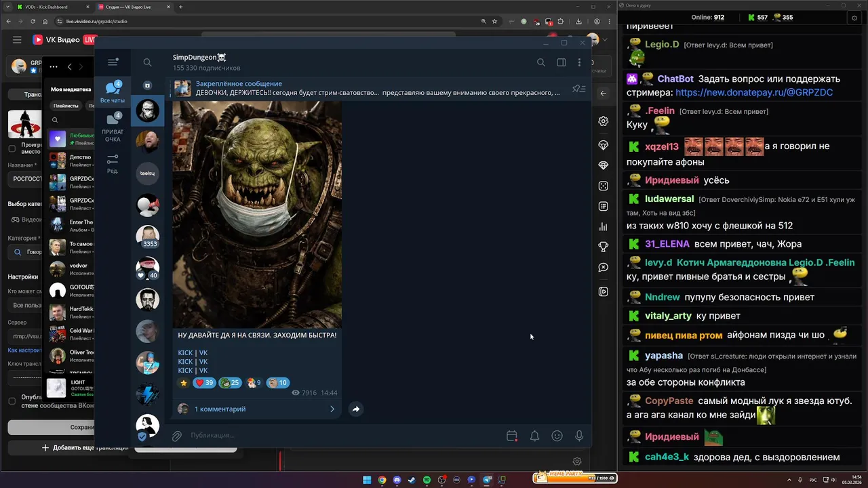
Task: Forward the post with the share arrow
Action: tap(356, 409)
